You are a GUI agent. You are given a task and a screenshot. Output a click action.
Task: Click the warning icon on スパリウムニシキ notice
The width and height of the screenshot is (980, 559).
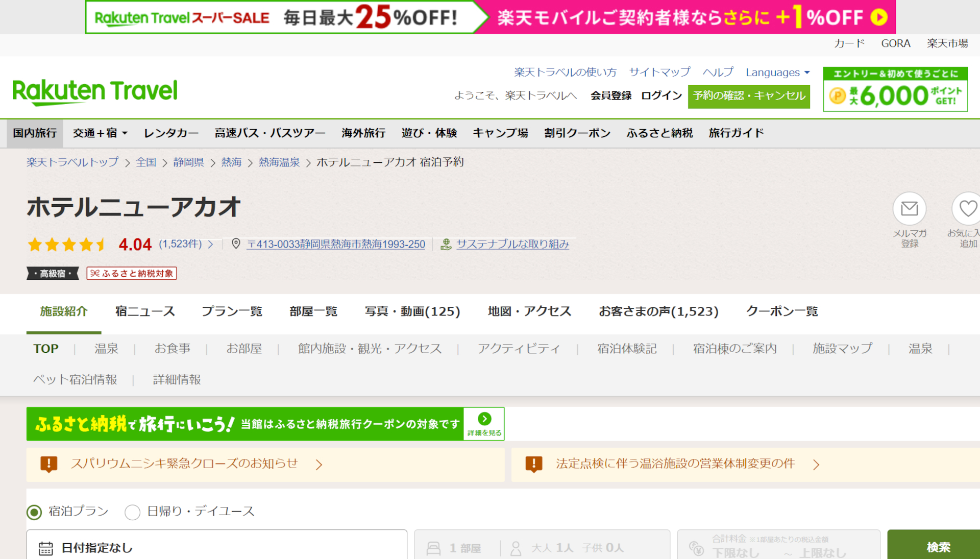coord(48,464)
